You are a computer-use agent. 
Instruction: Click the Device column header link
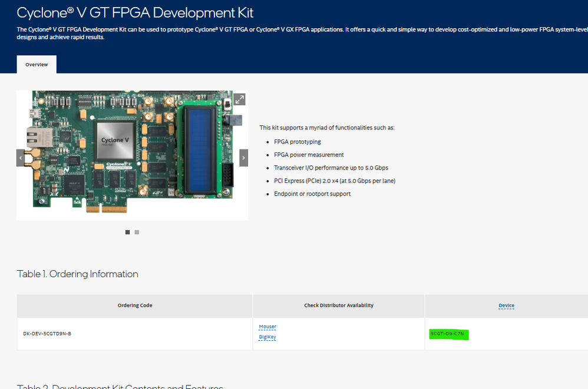click(506, 305)
